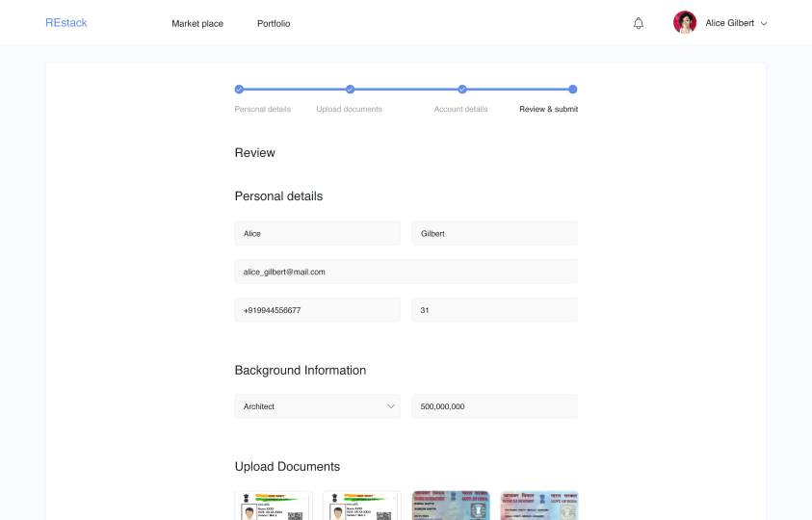Click the Review & submit step dot
Image resolution: width=812 pixels, height=520 pixels.
coord(573,90)
